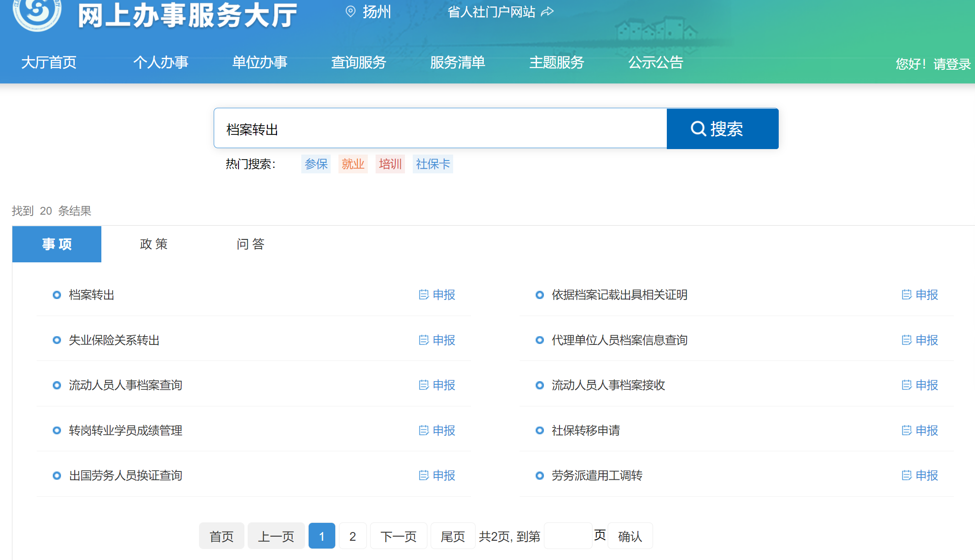The image size is (975, 560).
Task: Click the 申报 icon for 档案转出
Action: [x=423, y=294]
